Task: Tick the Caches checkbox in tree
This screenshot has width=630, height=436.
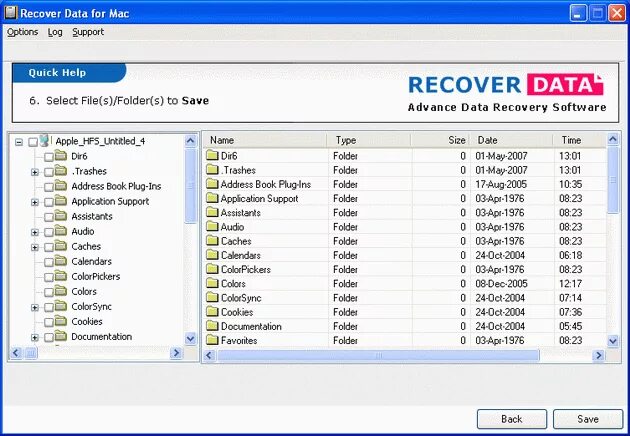Action: click(49, 247)
